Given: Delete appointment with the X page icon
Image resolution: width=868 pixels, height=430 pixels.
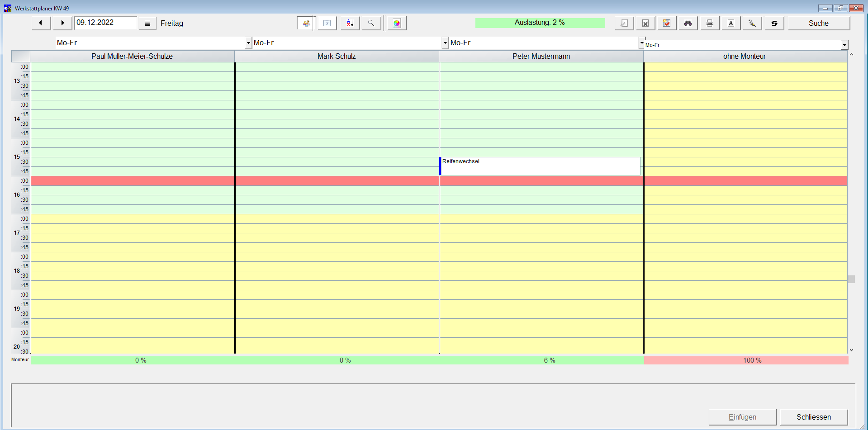Looking at the screenshot, I should pyautogui.click(x=645, y=23).
